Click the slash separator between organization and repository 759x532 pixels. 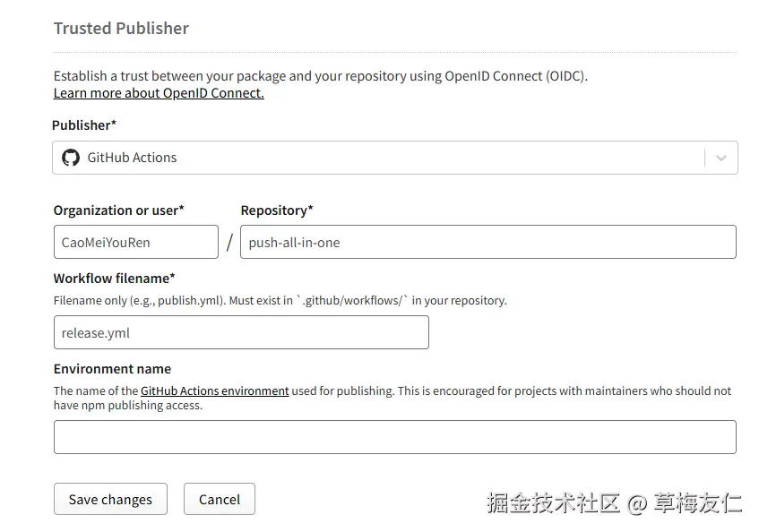coord(229,242)
